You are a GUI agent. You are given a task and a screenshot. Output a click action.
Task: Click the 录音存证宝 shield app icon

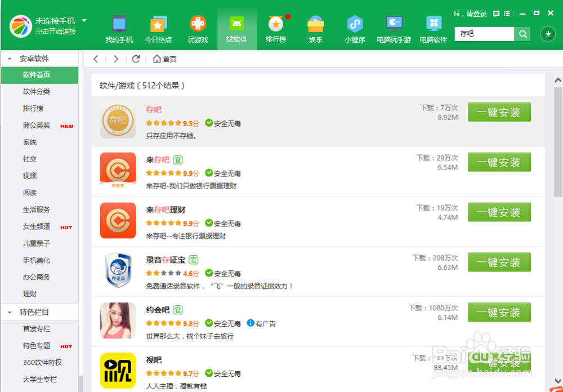118,270
